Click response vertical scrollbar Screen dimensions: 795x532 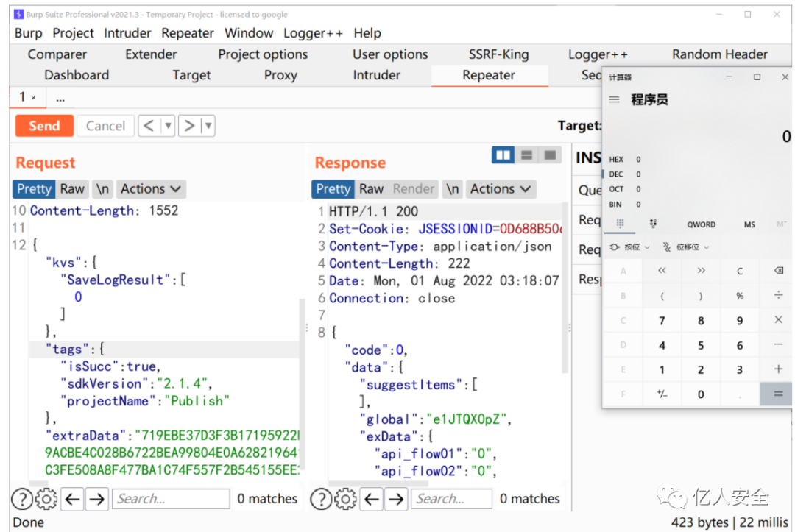(x=565, y=288)
